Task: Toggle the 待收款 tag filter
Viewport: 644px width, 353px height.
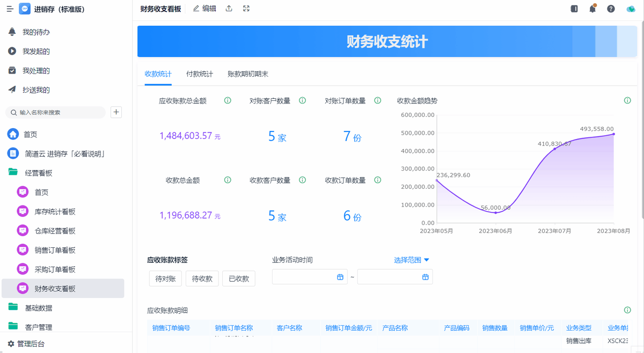Action: pos(202,278)
